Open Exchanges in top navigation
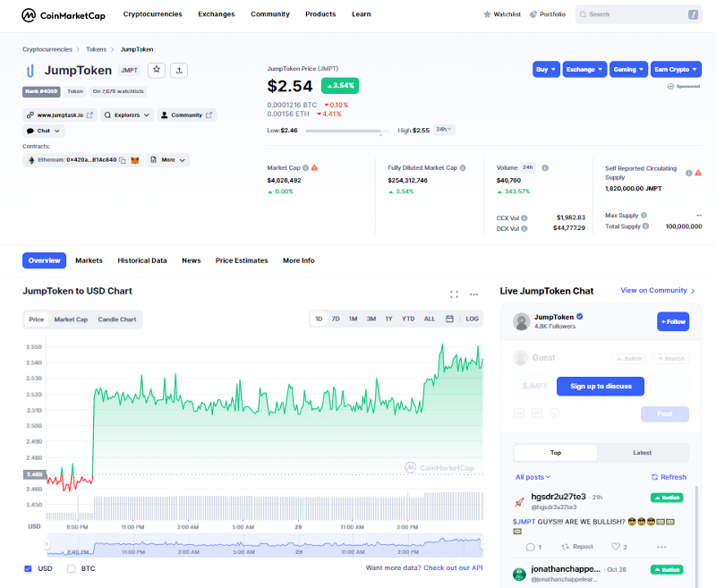Image resolution: width=716 pixels, height=588 pixels. pyautogui.click(x=216, y=14)
